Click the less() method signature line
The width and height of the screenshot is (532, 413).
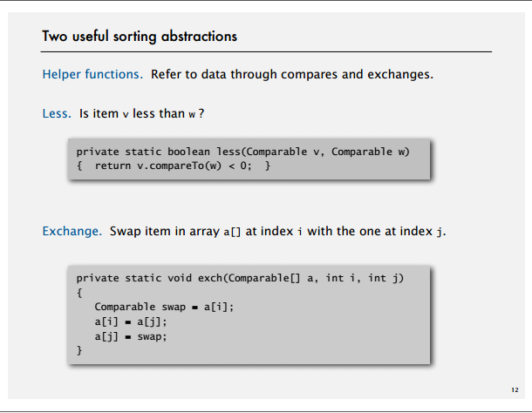243,152
